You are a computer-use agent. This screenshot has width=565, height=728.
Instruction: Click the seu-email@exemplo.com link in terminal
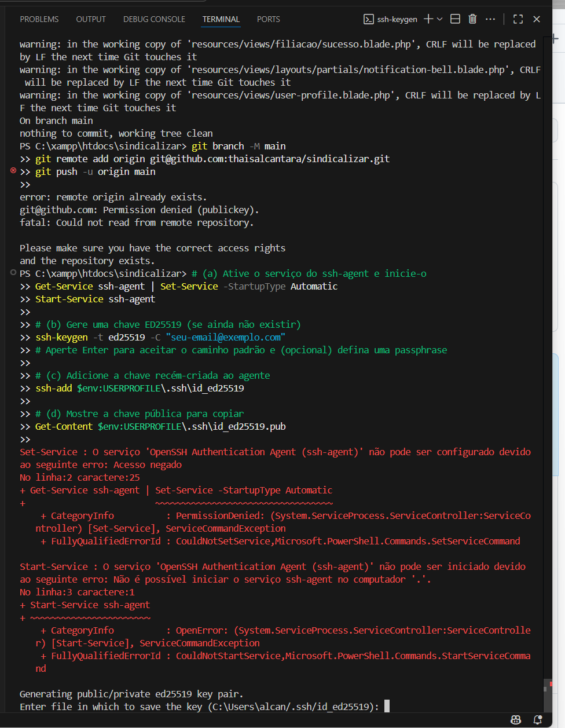click(226, 337)
